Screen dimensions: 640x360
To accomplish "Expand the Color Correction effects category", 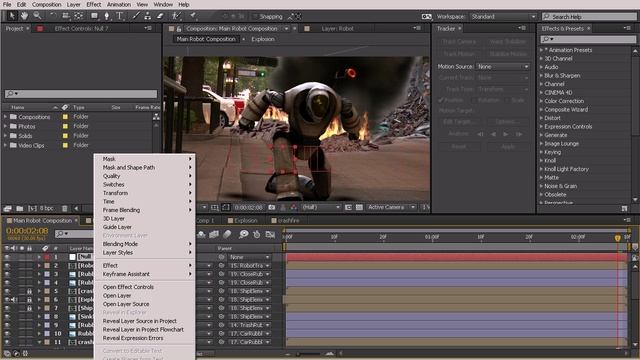I will (542, 101).
